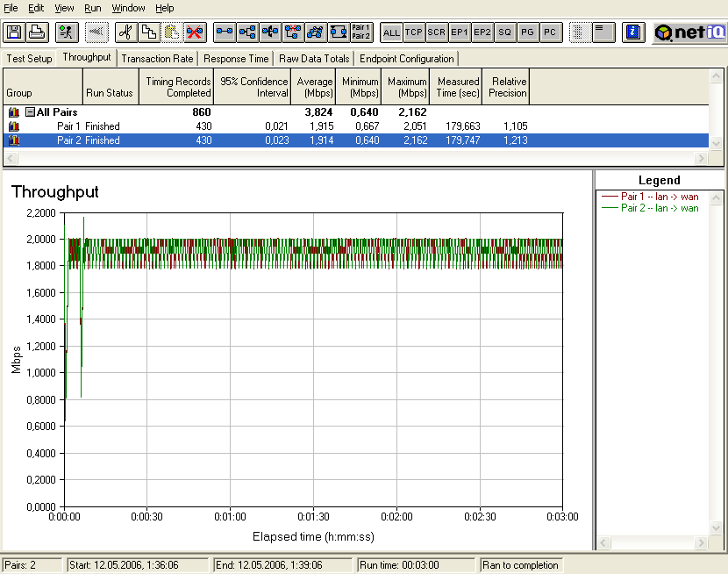Toggle the SCR group filter button

coord(437,32)
